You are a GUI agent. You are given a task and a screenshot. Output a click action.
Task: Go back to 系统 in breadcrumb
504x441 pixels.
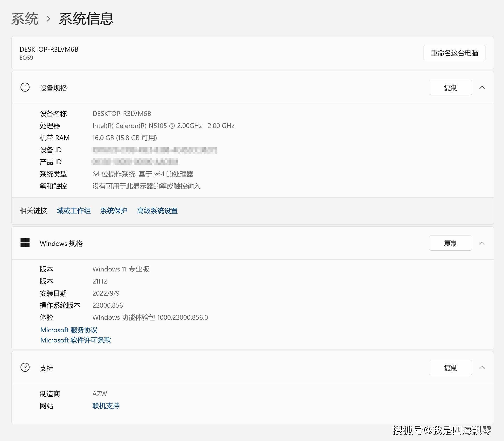(x=25, y=19)
